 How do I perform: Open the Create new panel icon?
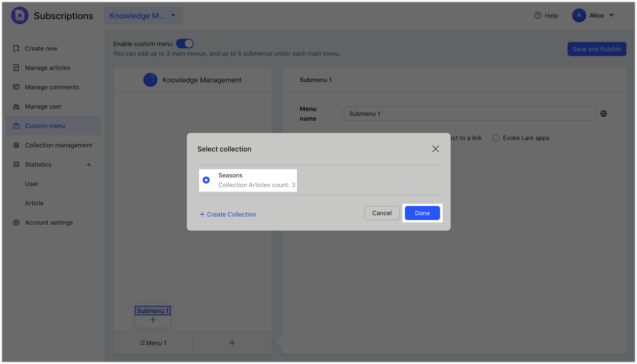pyautogui.click(x=16, y=48)
